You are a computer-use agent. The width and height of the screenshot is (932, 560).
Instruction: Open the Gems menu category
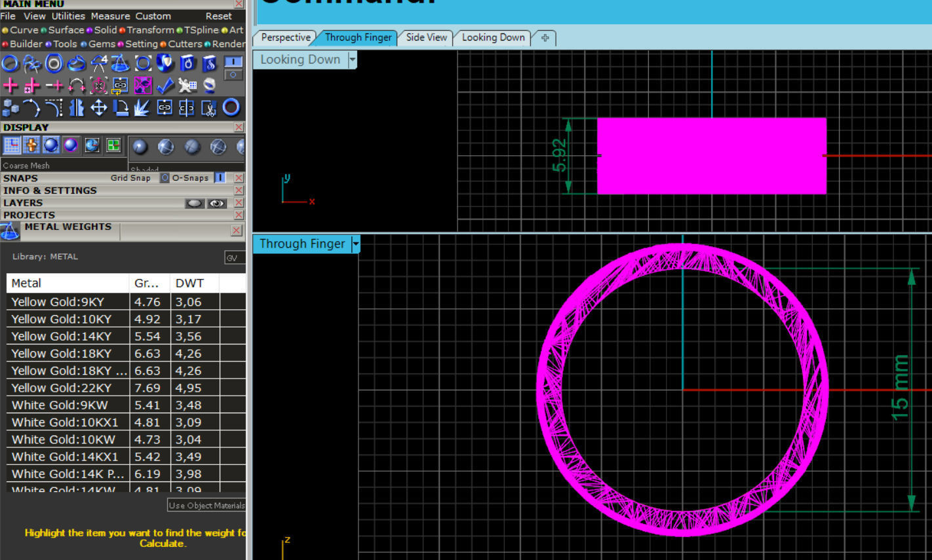[102, 44]
